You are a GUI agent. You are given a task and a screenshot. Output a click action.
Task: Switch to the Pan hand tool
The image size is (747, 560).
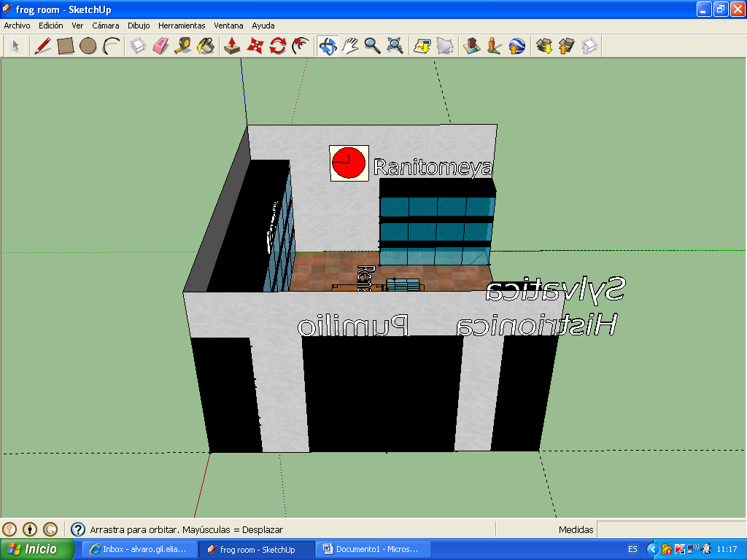coord(350,46)
